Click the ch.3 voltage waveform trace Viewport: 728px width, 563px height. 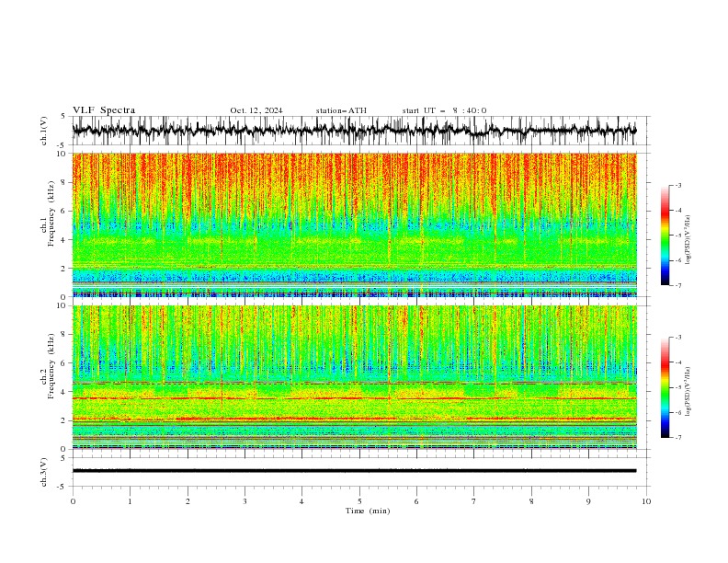click(354, 471)
